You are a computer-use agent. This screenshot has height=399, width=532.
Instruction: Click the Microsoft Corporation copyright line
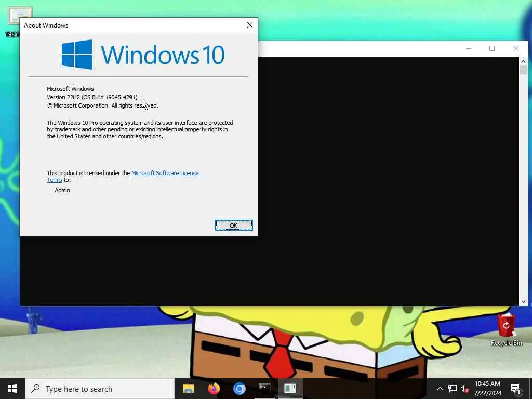click(x=102, y=105)
